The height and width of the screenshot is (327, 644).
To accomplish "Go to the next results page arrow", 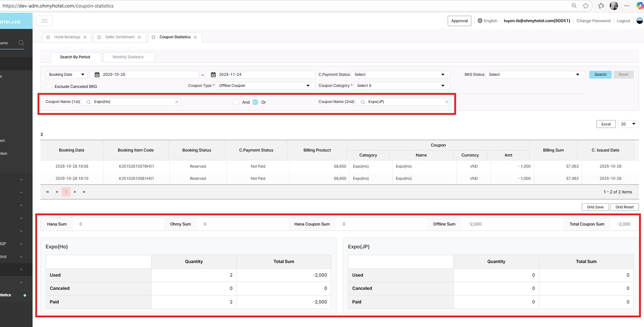I will tap(75, 192).
